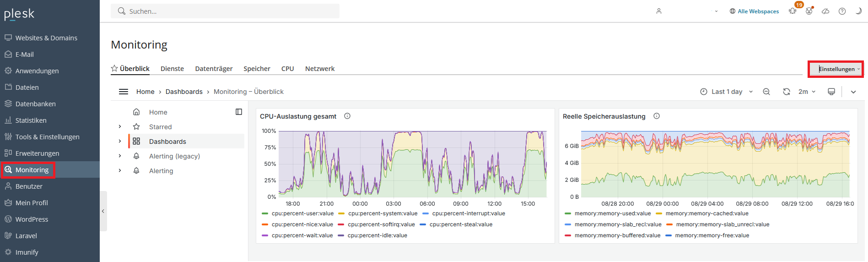This screenshot has width=868, height=262.
Task: Open the Grafana hamburger menu
Action: coord(124,92)
